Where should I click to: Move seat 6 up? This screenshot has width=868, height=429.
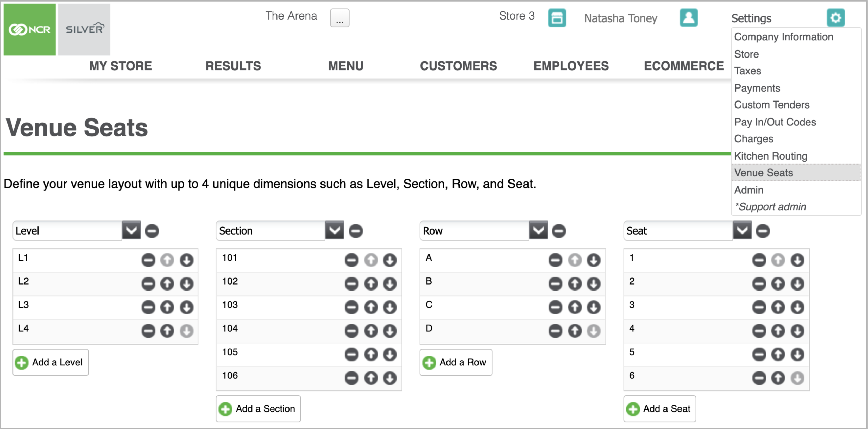point(778,378)
